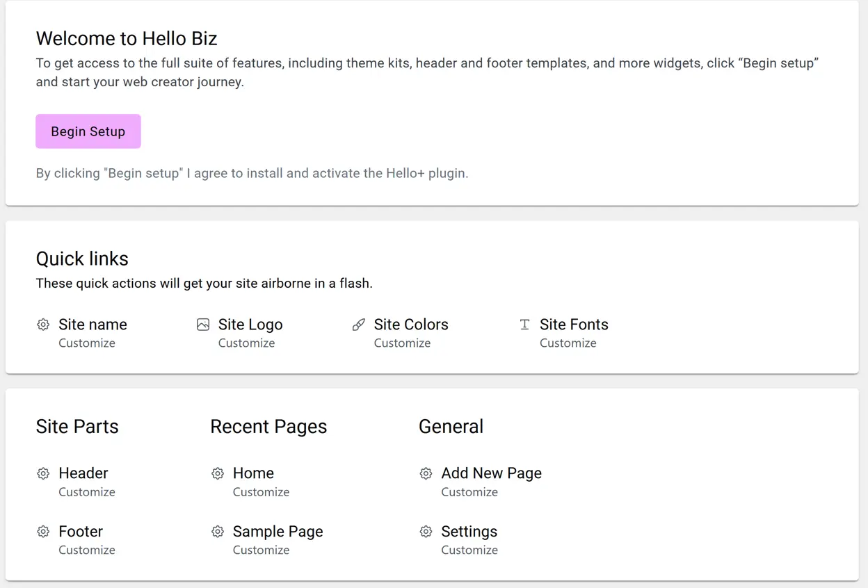Open the Header site part
868x588 pixels.
click(83, 473)
